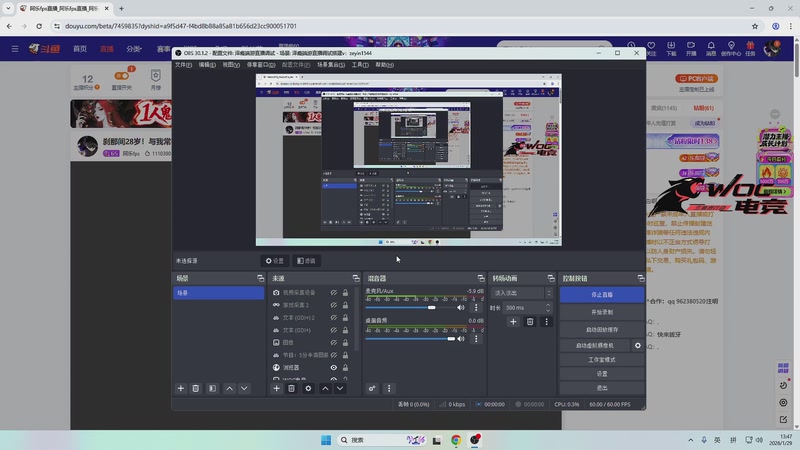Add a scene transition with plus icon
The image size is (800, 450).
[513, 321]
